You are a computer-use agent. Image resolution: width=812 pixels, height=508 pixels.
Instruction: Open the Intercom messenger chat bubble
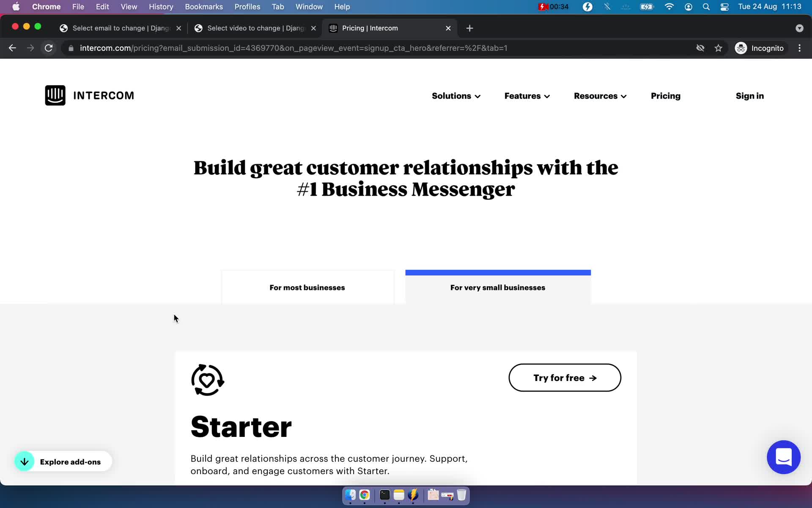click(x=783, y=457)
